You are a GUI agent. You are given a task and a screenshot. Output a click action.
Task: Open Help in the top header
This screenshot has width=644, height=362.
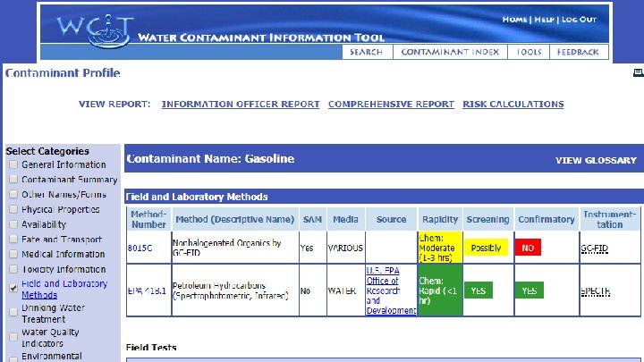pyautogui.click(x=544, y=20)
